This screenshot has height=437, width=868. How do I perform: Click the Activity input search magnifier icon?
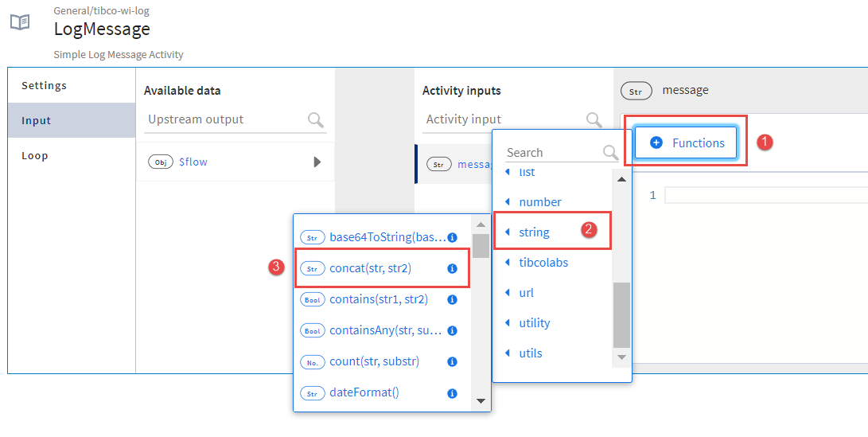point(594,120)
